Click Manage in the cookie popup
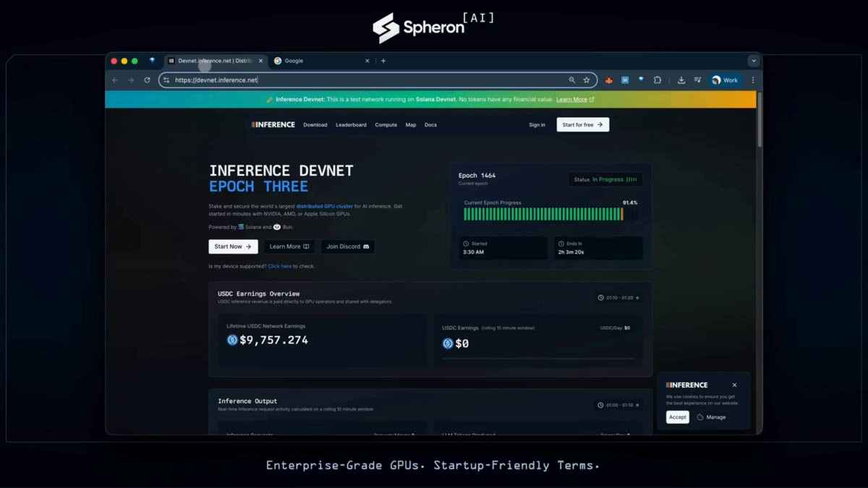 (711, 417)
